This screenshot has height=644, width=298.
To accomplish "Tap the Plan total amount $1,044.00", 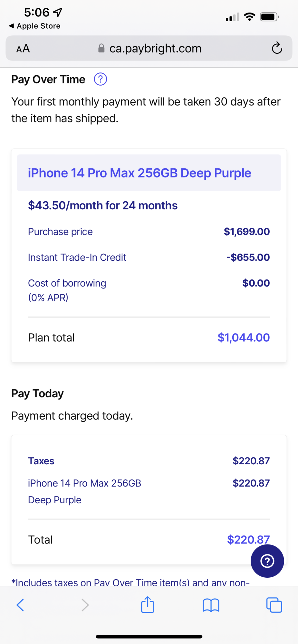I will 244,337.
